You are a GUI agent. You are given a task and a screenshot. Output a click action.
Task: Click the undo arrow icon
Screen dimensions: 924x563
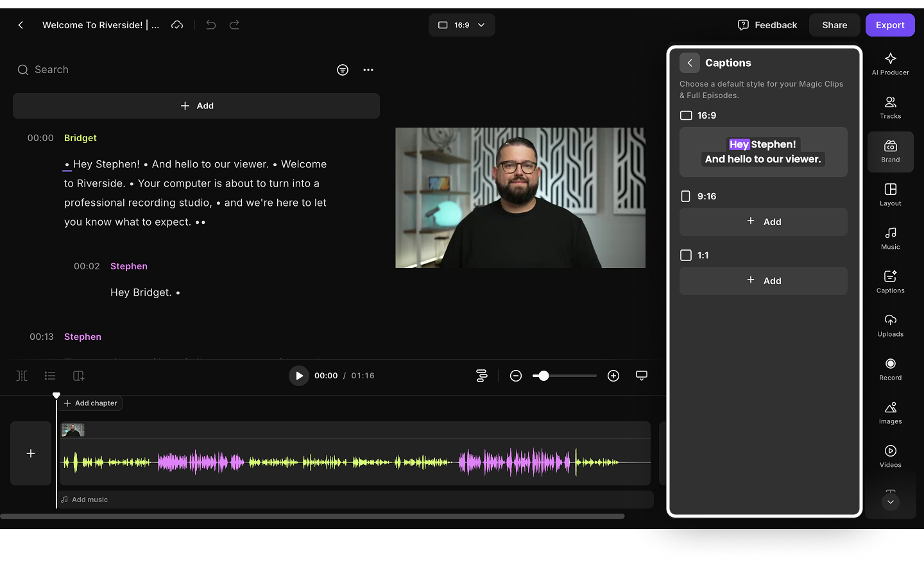pos(210,25)
